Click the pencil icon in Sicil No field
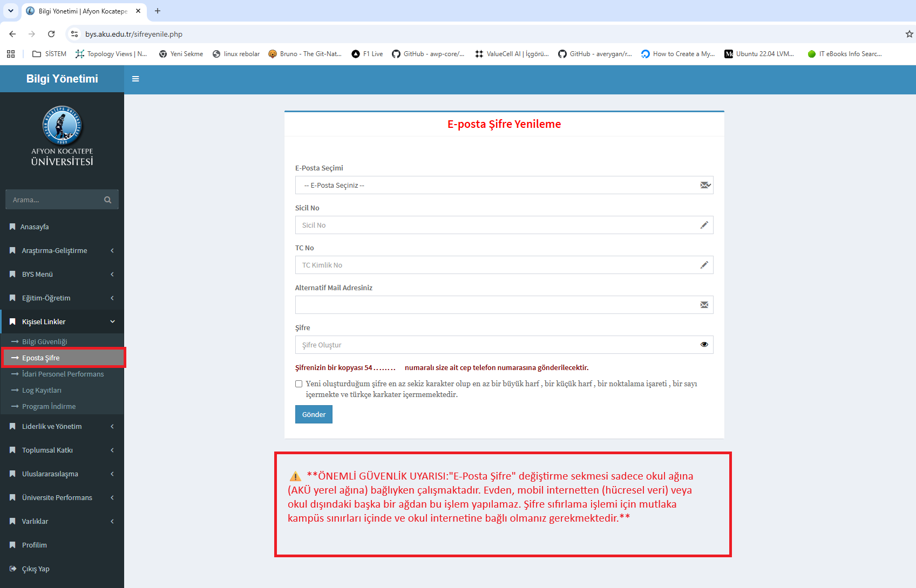The image size is (916, 588). 704,225
